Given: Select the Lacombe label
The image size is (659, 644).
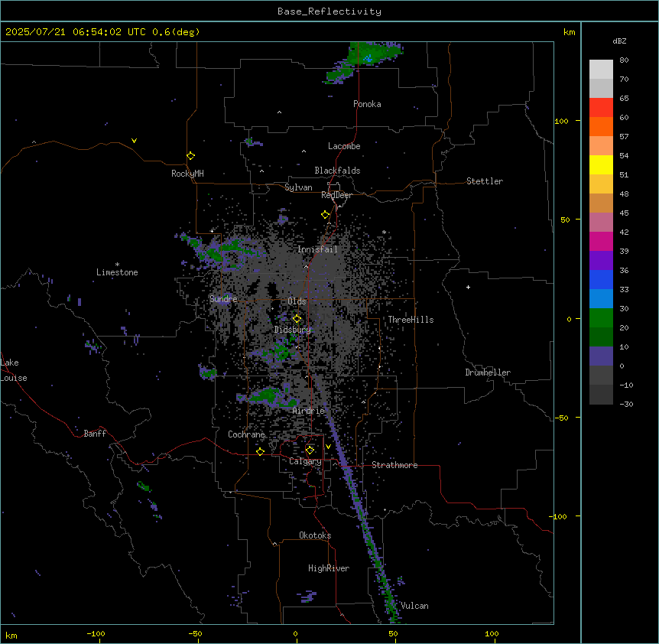Looking at the screenshot, I should coord(344,146).
